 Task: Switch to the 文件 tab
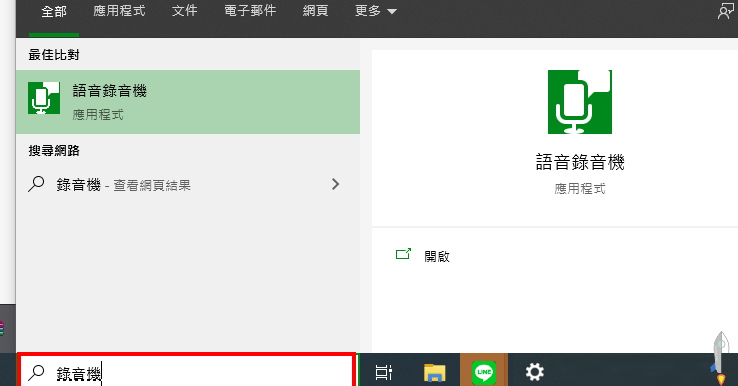(184, 11)
